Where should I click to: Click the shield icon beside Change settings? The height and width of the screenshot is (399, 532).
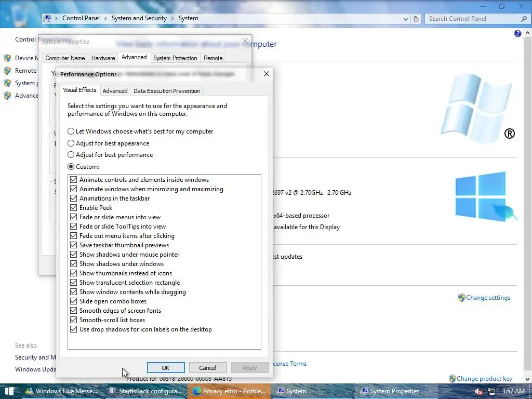[x=461, y=298]
